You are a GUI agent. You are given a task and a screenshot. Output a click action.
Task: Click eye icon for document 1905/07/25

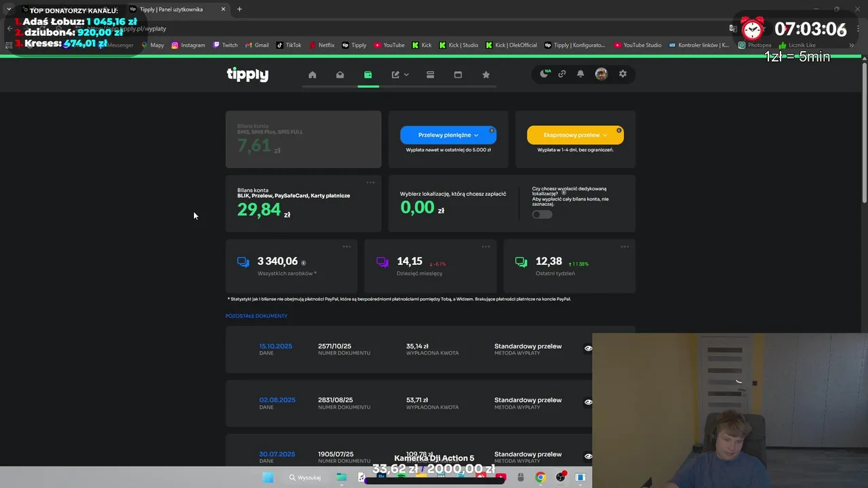pos(588,456)
